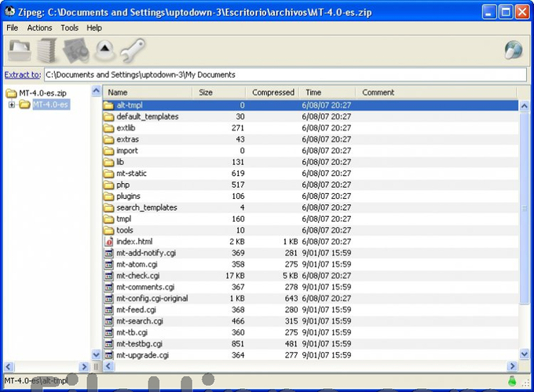Image resolution: width=534 pixels, height=392 pixels.
Task: Select the extras folder icon
Action: (x=108, y=139)
